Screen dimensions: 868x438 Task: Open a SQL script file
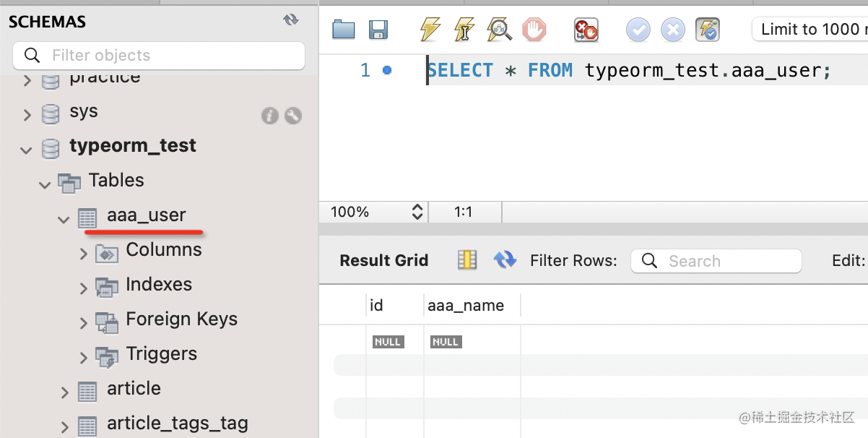click(x=344, y=30)
